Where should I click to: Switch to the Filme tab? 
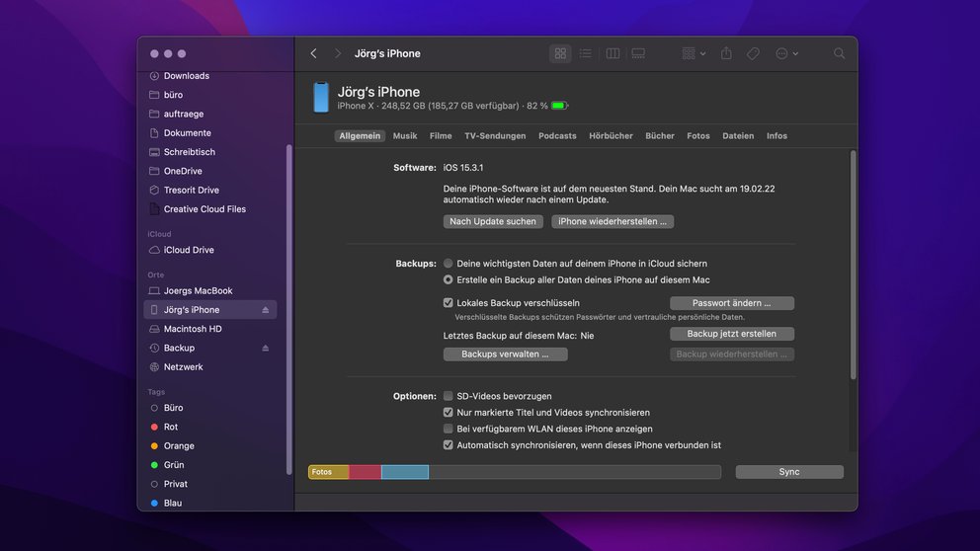coord(441,135)
